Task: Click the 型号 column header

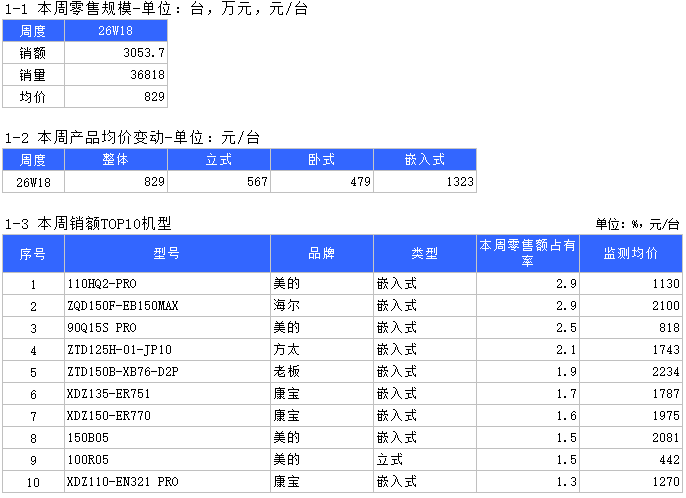Action: (x=167, y=253)
